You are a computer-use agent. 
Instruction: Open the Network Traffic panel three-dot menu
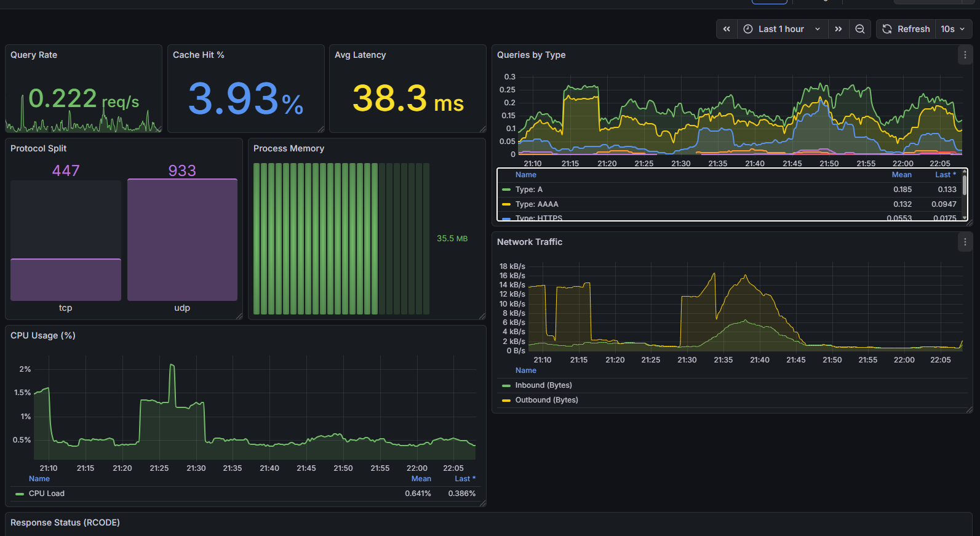click(965, 242)
